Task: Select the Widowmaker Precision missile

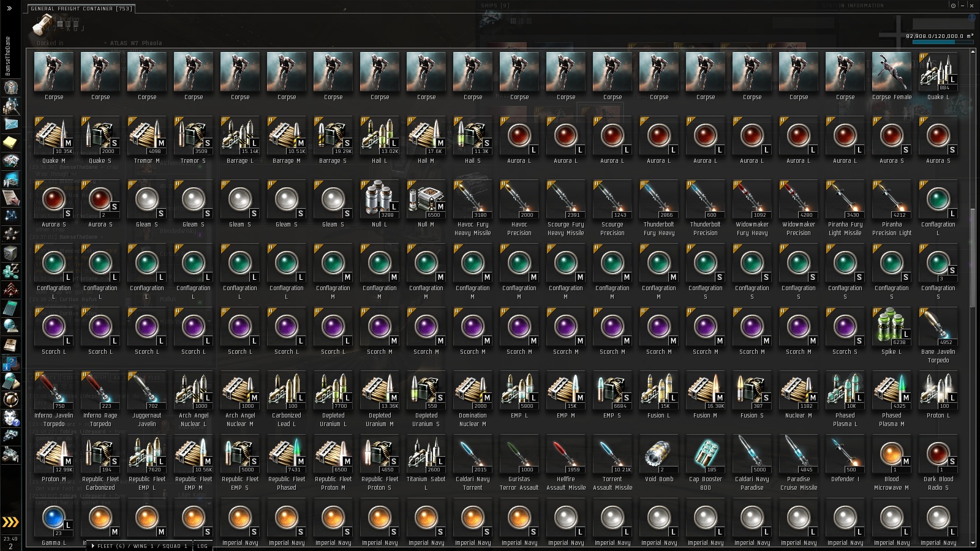Action: (798, 199)
